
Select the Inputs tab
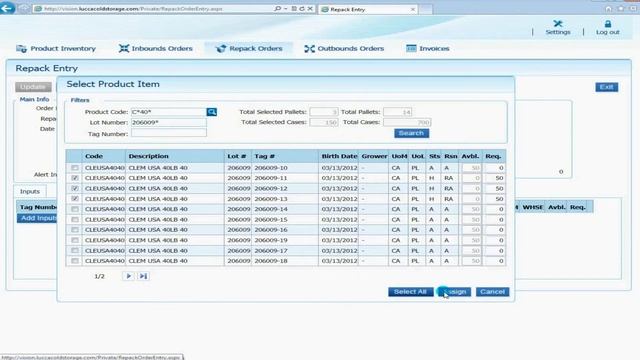point(30,191)
